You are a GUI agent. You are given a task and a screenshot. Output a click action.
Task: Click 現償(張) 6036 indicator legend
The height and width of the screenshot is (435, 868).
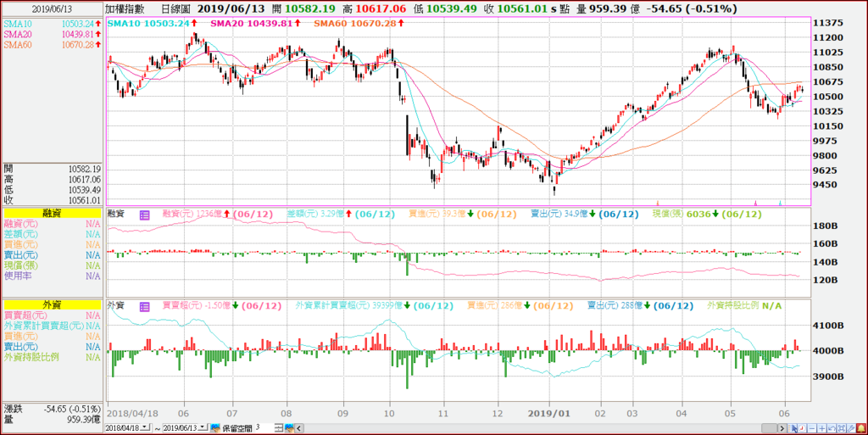(x=708, y=215)
